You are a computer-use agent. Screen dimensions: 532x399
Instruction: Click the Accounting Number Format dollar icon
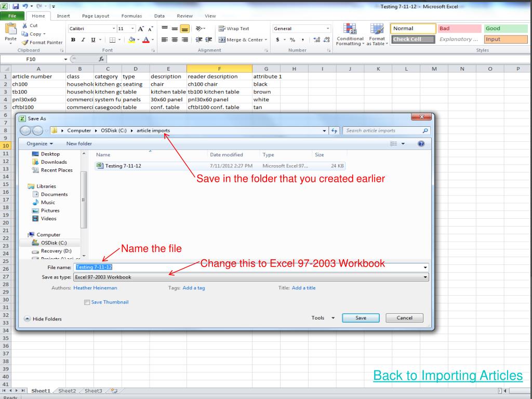277,39
